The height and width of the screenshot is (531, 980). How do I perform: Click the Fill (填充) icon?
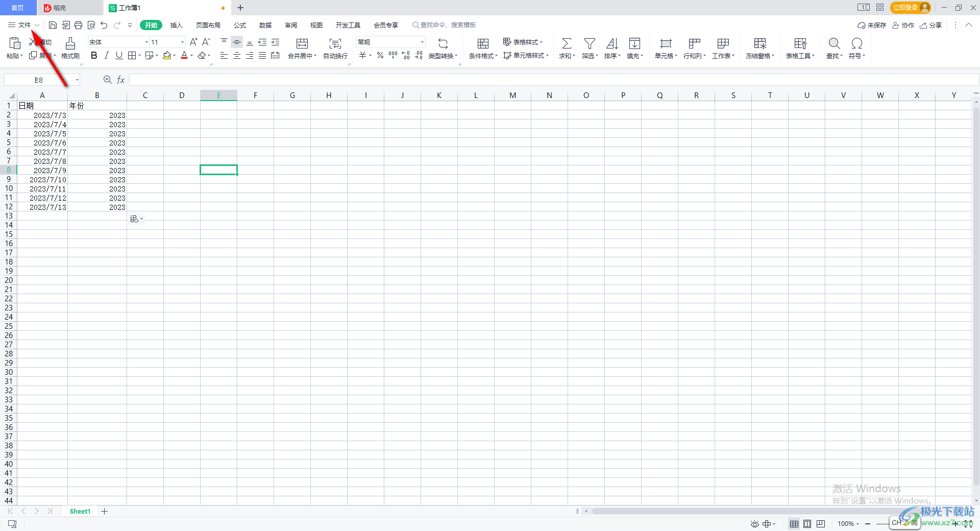pyautogui.click(x=634, y=43)
